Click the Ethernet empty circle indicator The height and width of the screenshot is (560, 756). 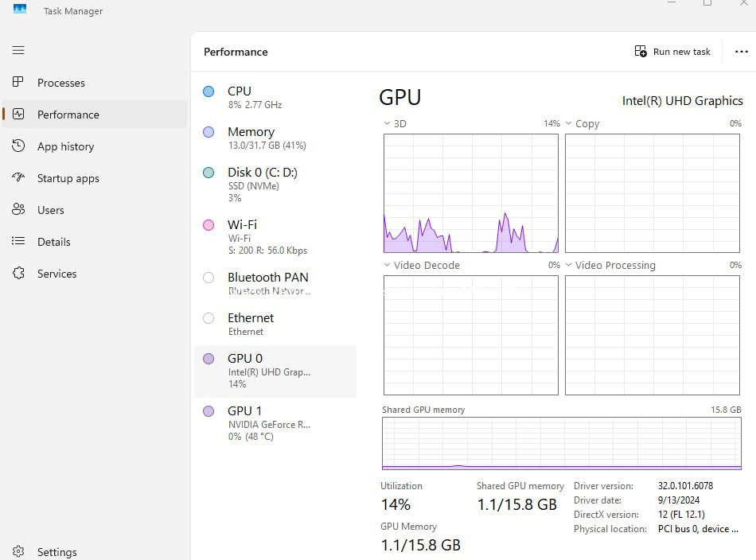(x=208, y=318)
